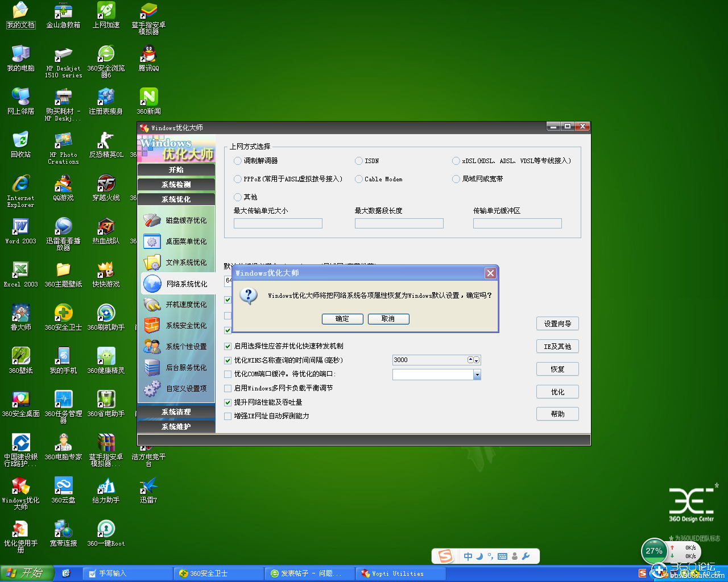Enable 启用Windows多网卡负载平衡调节 checkbox

[228, 388]
